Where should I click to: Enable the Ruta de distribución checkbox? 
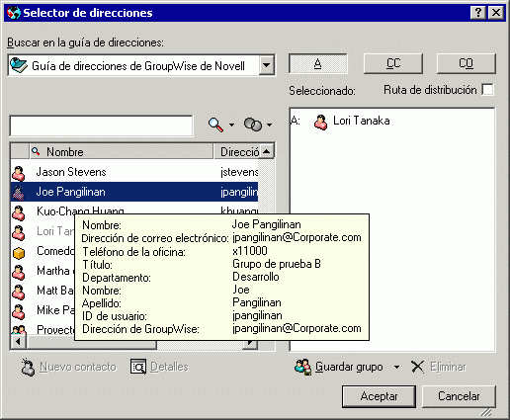(487, 90)
